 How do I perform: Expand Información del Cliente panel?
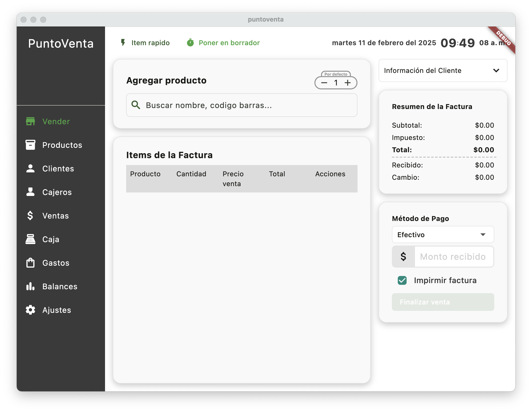tap(443, 70)
